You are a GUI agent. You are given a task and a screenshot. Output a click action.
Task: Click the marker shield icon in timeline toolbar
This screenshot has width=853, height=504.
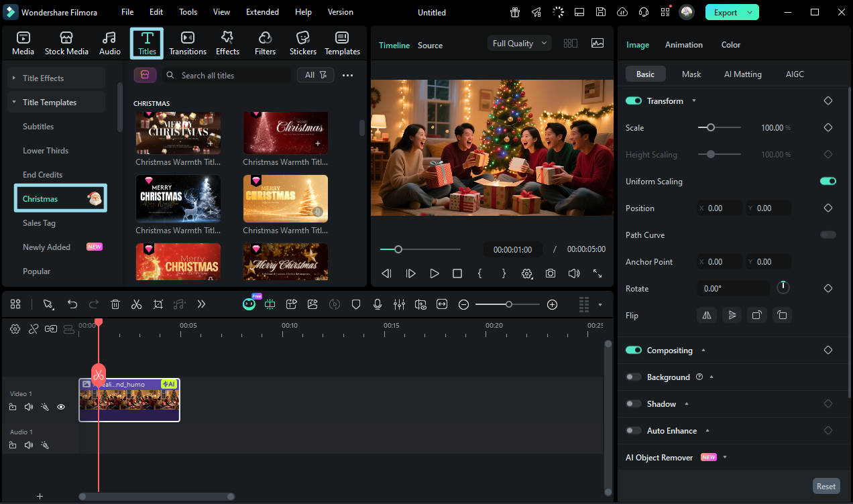pyautogui.click(x=356, y=304)
